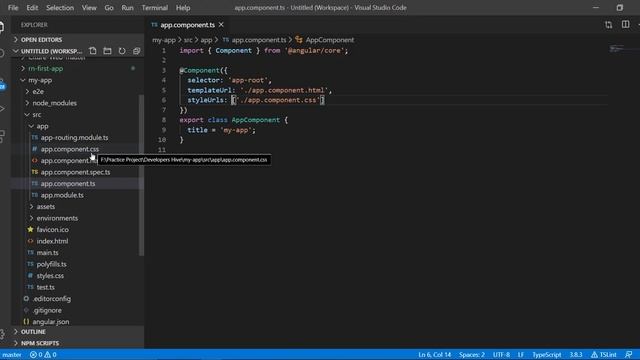Open the Terminal menu
This screenshot has width=640, height=360.
point(155,8)
